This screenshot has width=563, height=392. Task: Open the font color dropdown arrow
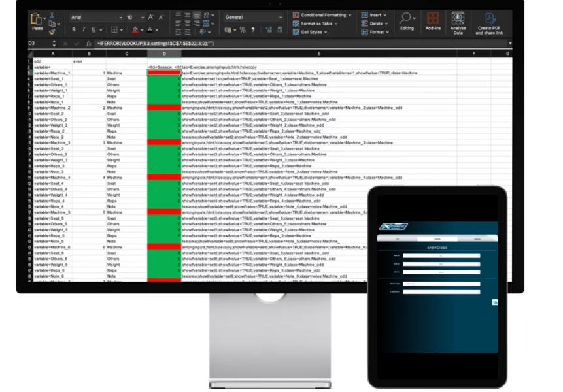(157, 30)
